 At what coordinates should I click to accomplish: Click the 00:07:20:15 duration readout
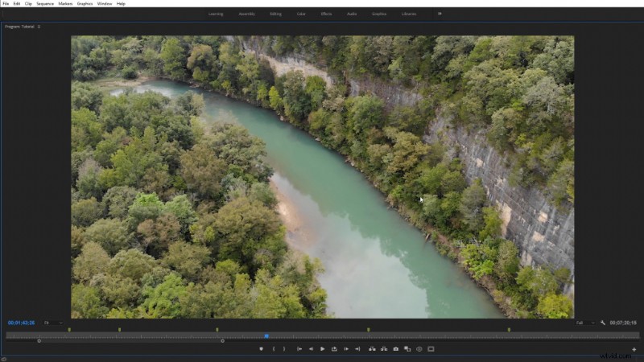[x=623, y=323]
